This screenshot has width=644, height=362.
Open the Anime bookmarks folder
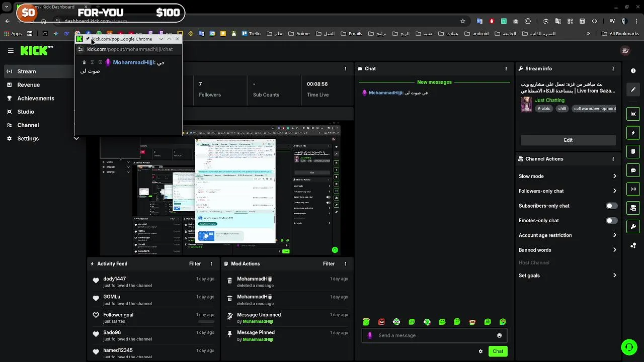click(299, 34)
